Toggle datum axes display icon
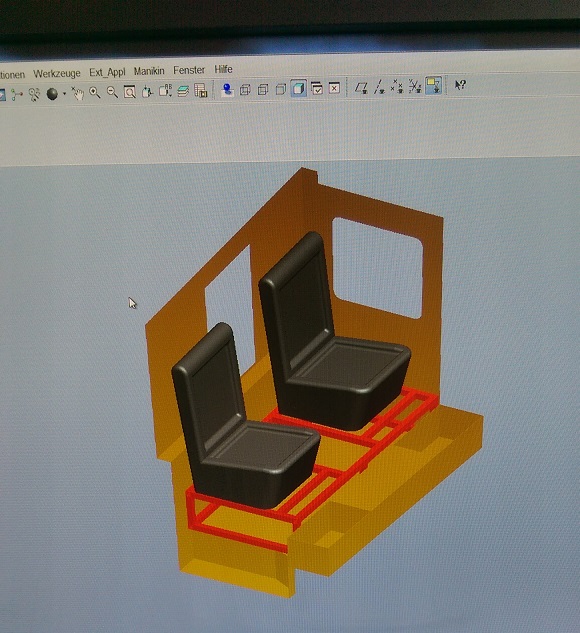This screenshot has width=580, height=633. point(379,87)
